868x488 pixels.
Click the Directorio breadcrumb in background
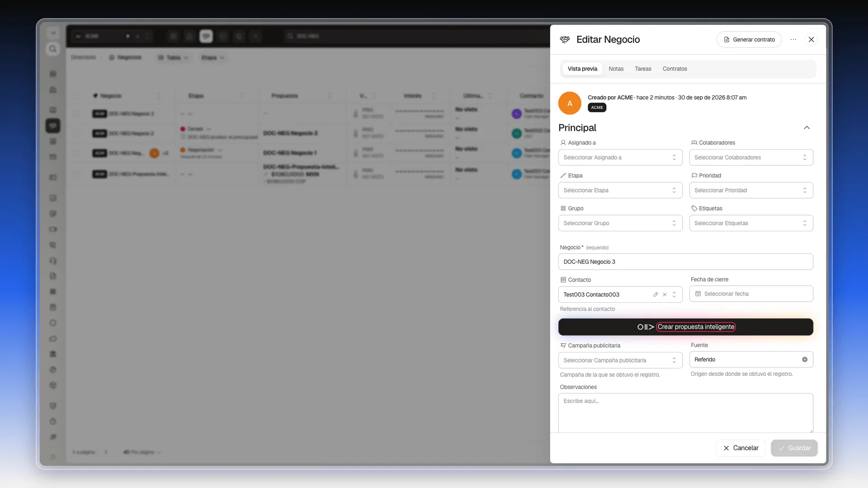(83, 58)
